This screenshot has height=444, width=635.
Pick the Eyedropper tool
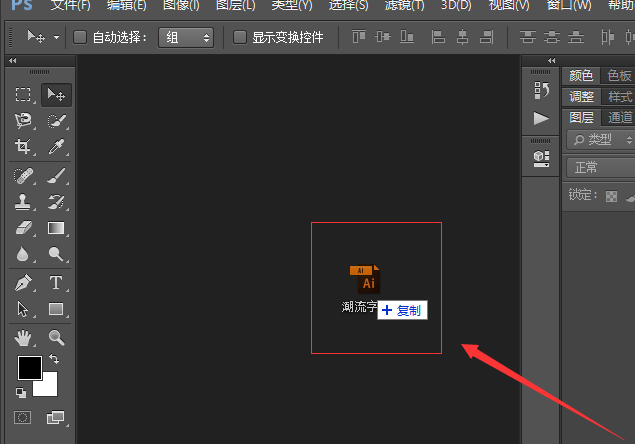[56, 147]
